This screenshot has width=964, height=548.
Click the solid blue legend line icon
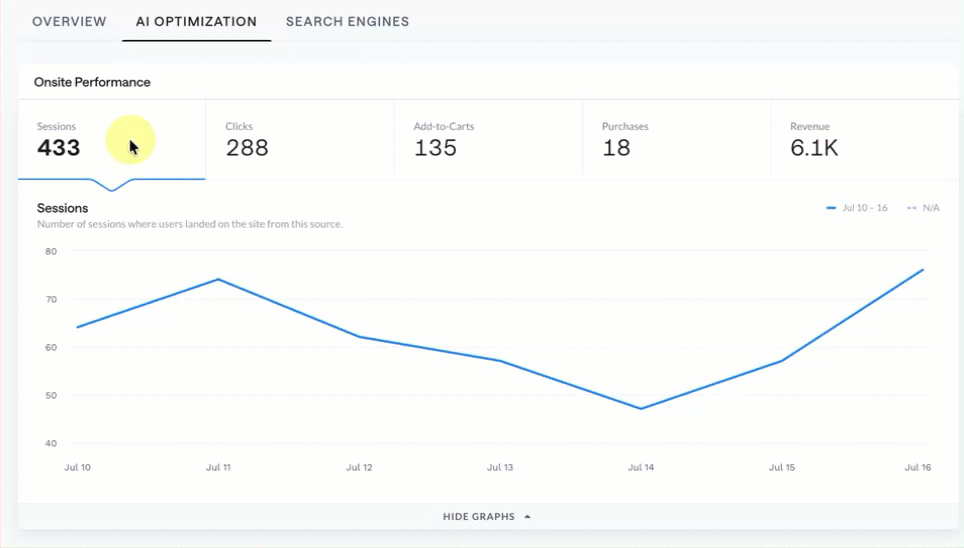click(831, 208)
